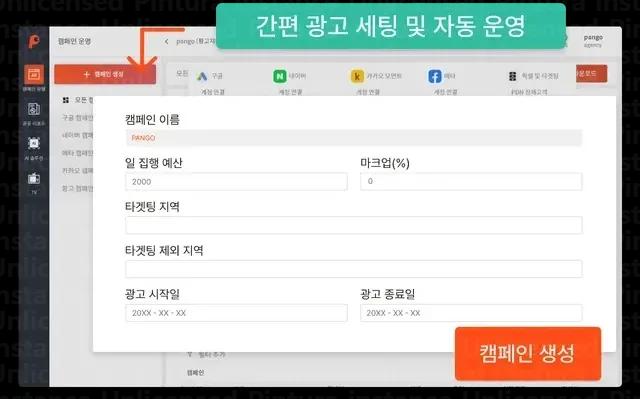Viewport: 640px width, 399px height.
Task: Click the Pango logo in the sidebar
Action: [x=34, y=41]
